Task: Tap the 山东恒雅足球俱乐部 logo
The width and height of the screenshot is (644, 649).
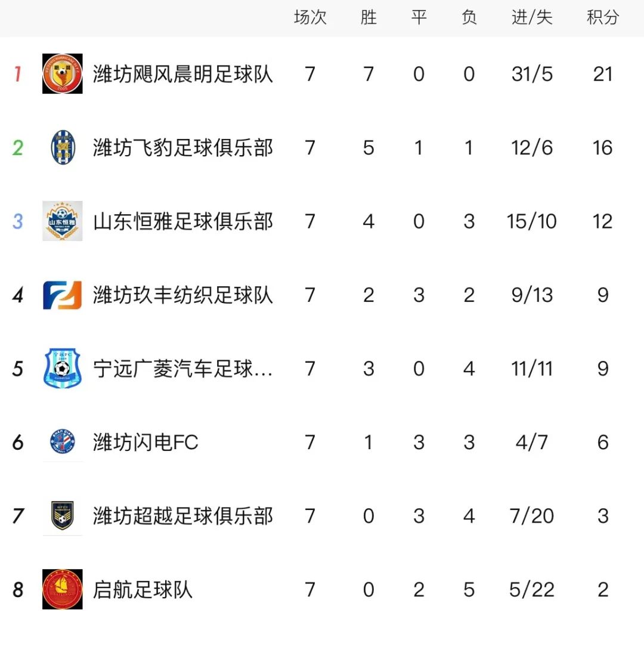Action: point(63,221)
